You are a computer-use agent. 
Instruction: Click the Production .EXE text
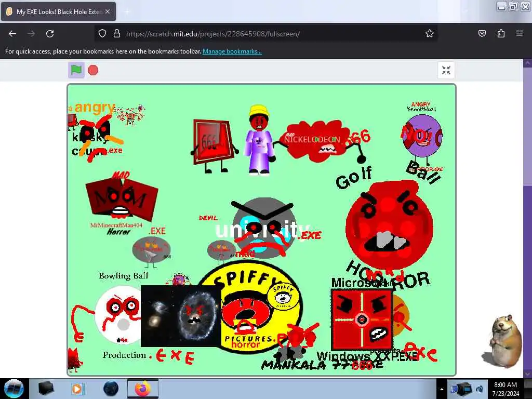pyautogui.click(x=148, y=356)
